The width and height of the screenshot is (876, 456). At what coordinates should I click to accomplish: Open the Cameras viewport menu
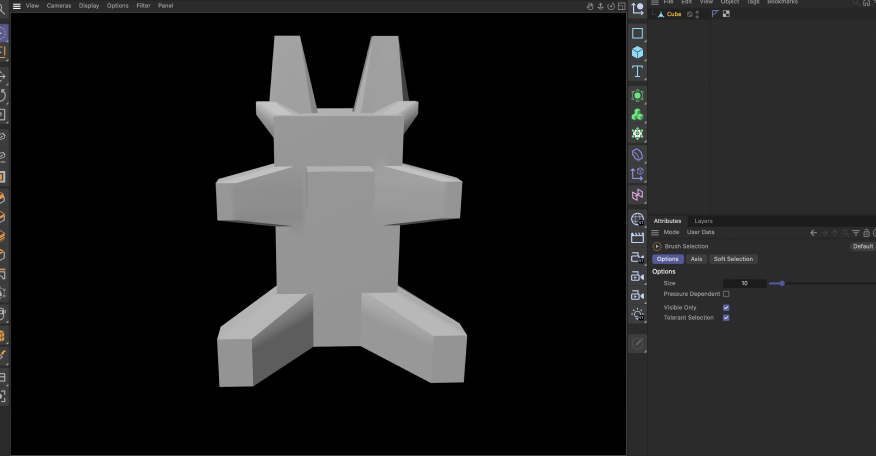tap(59, 6)
